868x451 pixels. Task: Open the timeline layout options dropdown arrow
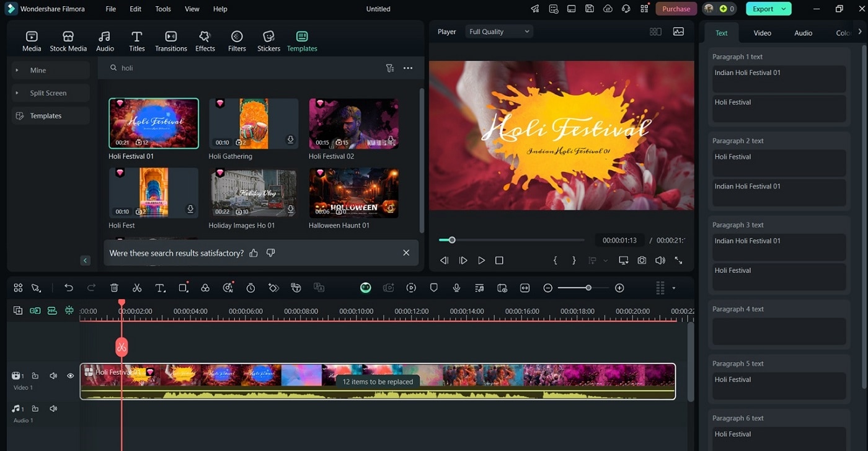tap(674, 288)
